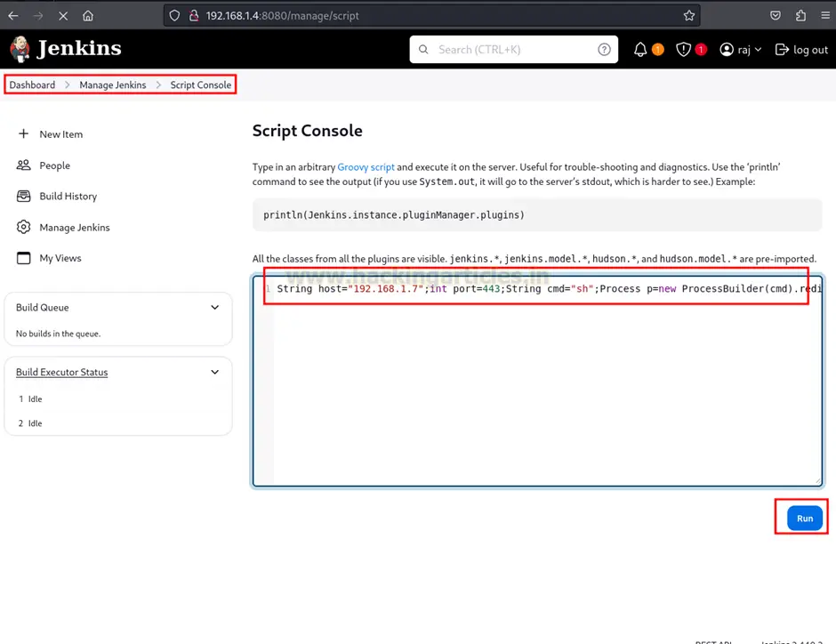Open the browser hamburger menu
This screenshot has width=836, height=644.
coord(824,15)
